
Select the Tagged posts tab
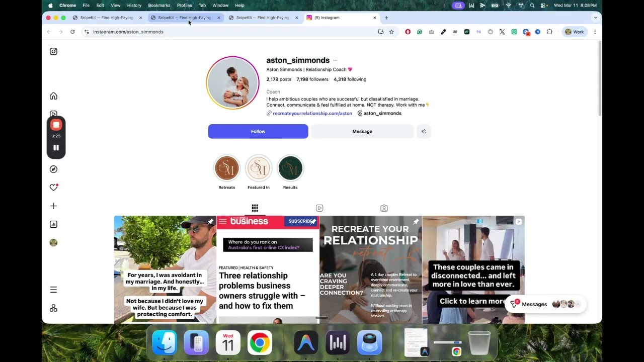384,208
